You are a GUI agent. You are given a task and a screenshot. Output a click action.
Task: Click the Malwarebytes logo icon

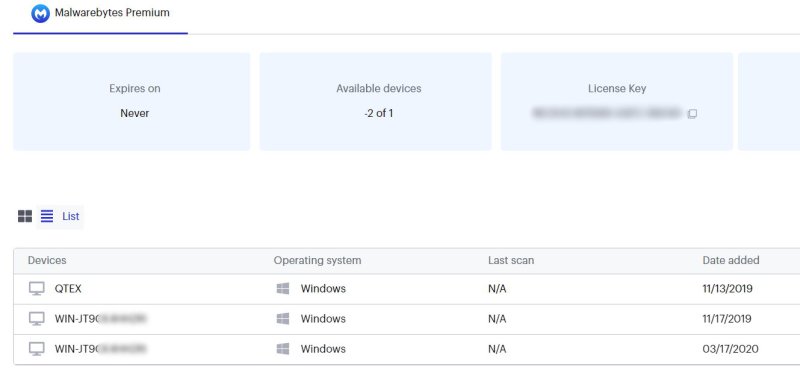[40, 13]
